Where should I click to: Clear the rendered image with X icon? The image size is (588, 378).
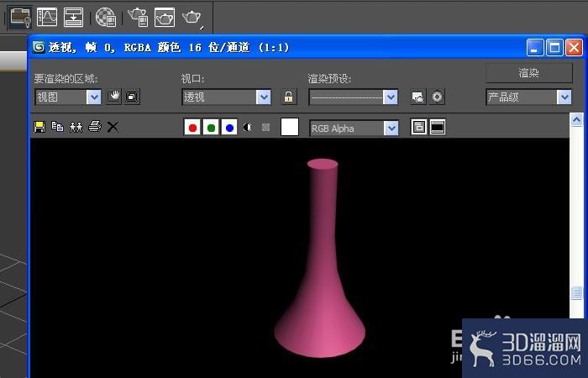[113, 127]
